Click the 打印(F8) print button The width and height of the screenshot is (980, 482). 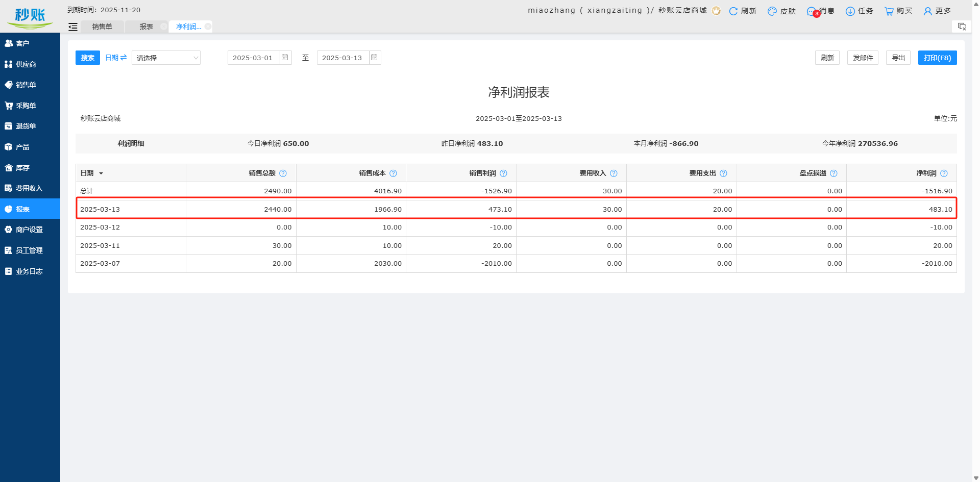point(937,58)
